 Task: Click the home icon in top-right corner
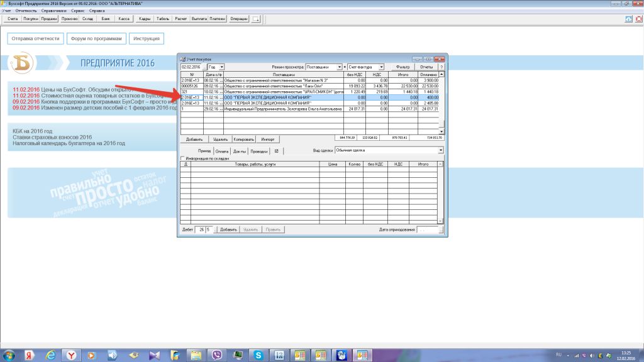[629, 19]
